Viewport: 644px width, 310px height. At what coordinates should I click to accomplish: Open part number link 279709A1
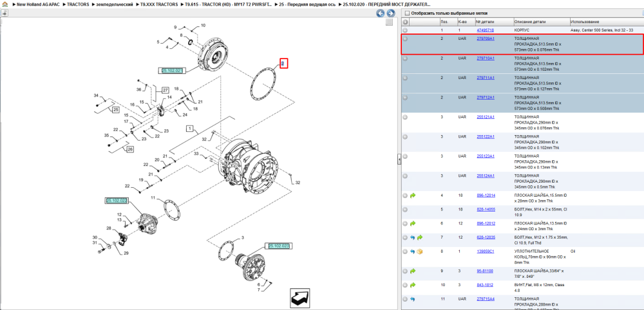486,39
